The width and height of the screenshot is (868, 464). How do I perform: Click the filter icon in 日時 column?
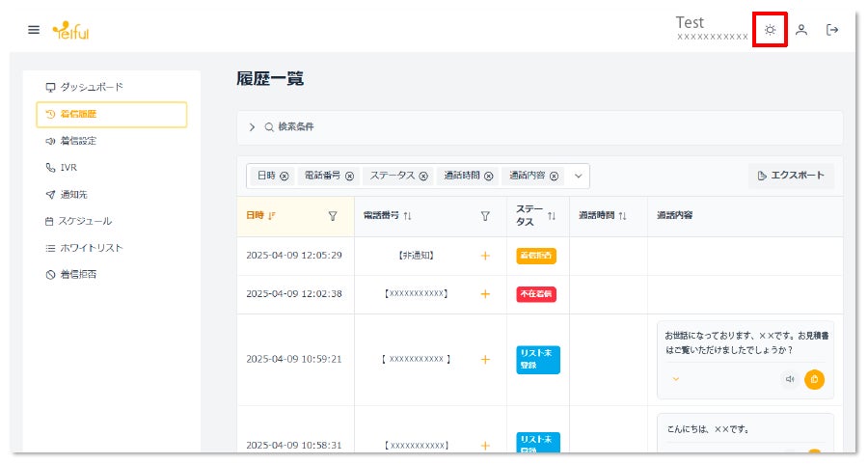tap(333, 216)
